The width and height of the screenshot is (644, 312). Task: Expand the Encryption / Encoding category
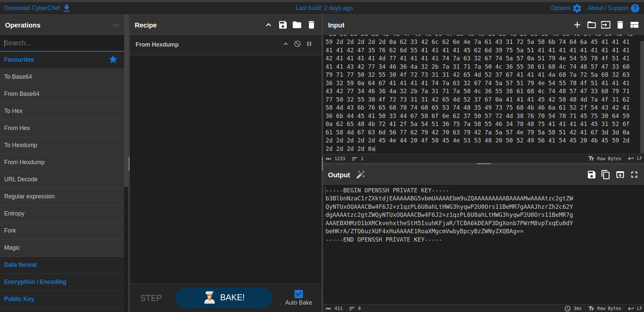click(62, 282)
